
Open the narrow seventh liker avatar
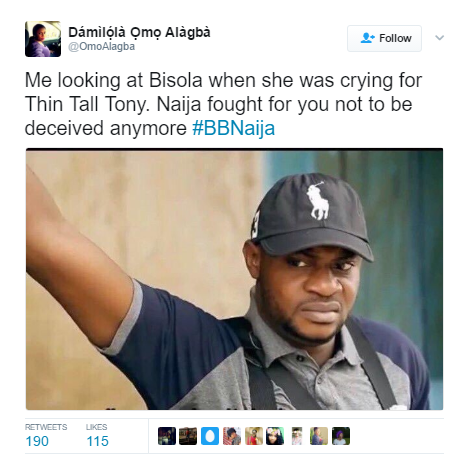click(x=297, y=436)
